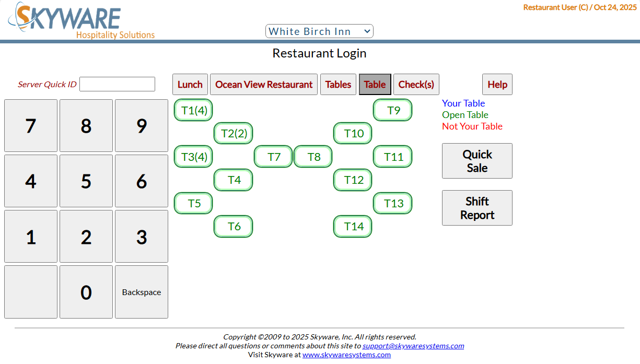Viewport: 640px width, 364px height.
Task: Open the Check(s) view
Action: 416,85
